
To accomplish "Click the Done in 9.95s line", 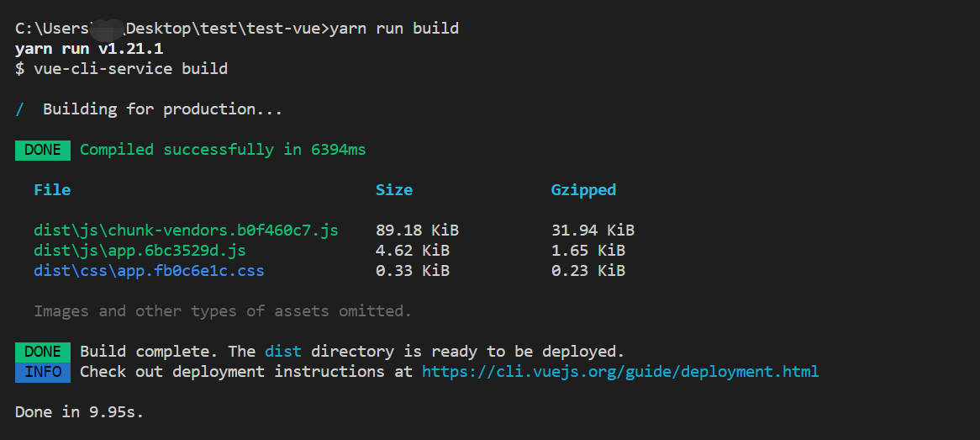I will click(x=79, y=412).
